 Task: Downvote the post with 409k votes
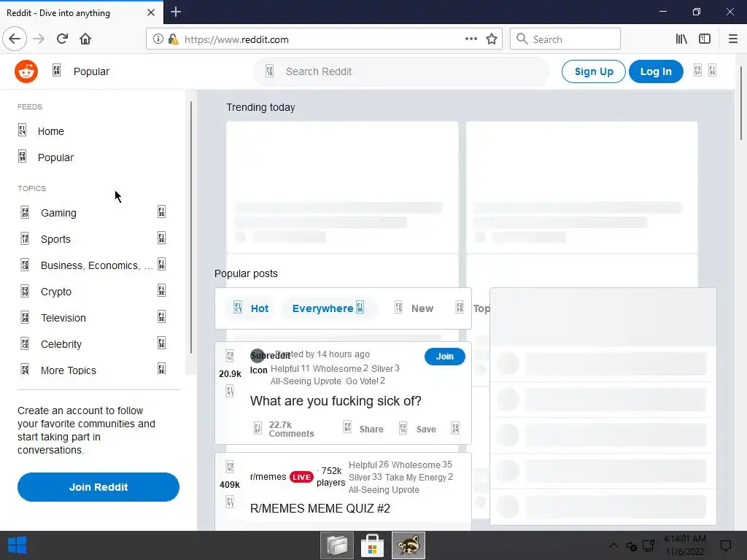click(x=230, y=502)
